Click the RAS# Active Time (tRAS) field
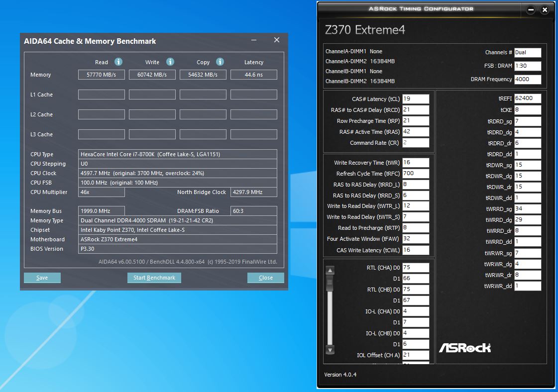 point(416,132)
